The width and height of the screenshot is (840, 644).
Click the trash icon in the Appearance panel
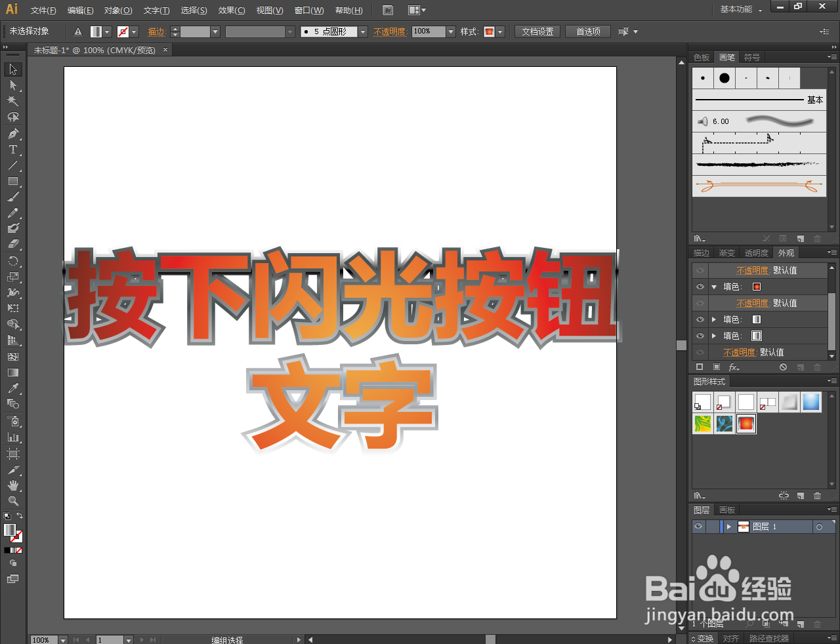(816, 367)
